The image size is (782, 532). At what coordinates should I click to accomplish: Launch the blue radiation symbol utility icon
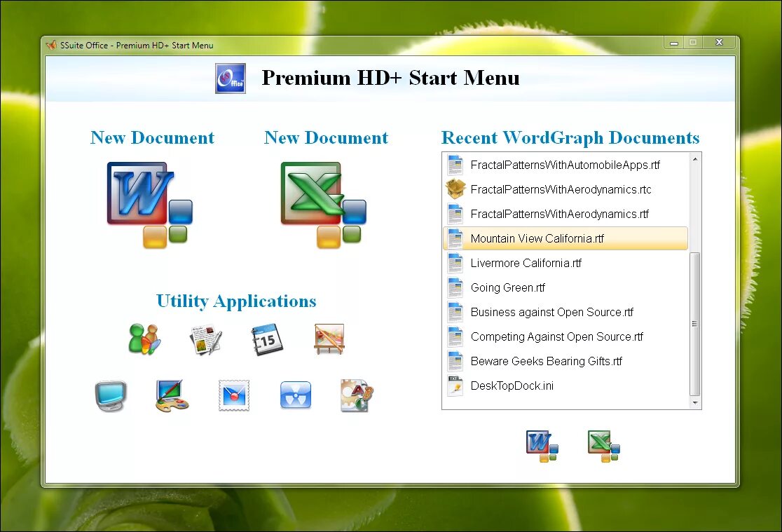pyautogui.click(x=295, y=395)
